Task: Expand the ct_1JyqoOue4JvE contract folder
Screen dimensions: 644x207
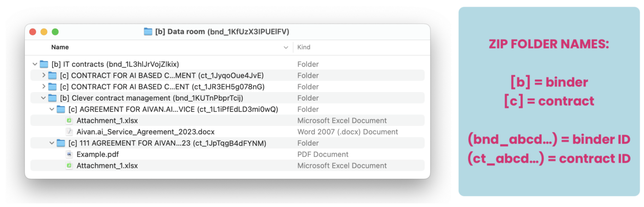Action: click(44, 75)
